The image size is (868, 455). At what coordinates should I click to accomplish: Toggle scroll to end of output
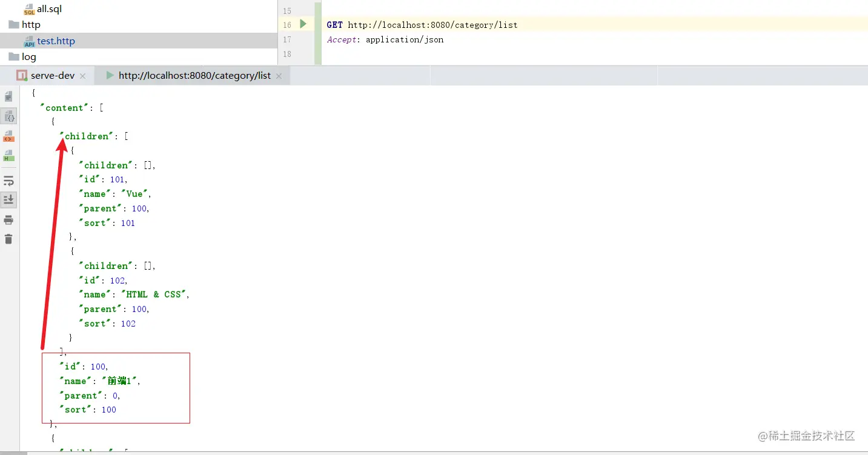(x=8, y=199)
